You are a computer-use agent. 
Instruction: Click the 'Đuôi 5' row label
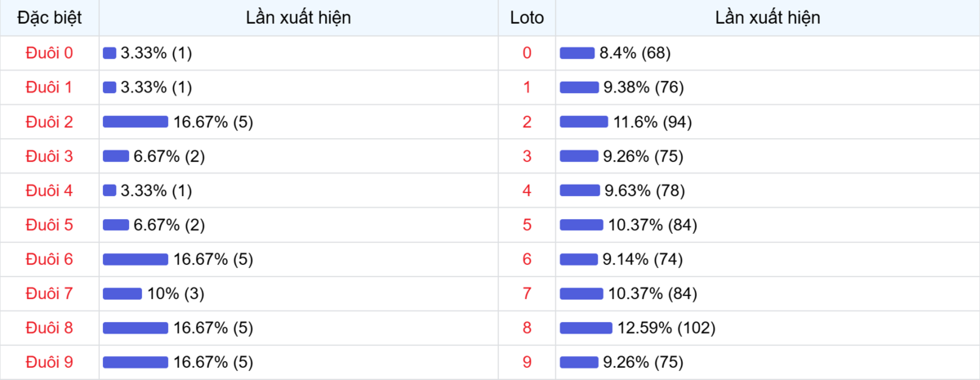(49, 225)
